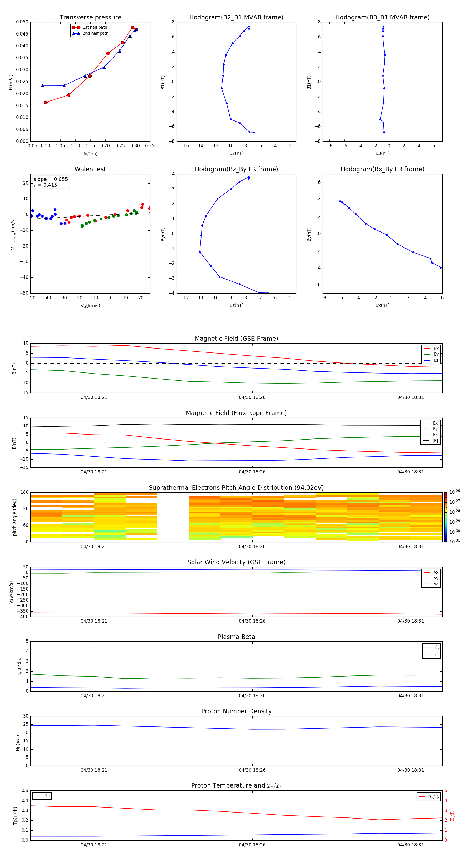Click the 'pitch angle (deg)' y-axis label
Viewport: 473px width, 868px height.
click(14, 517)
